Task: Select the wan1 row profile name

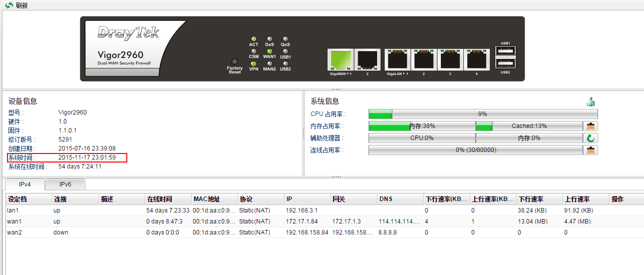Action: click(14, 221)
